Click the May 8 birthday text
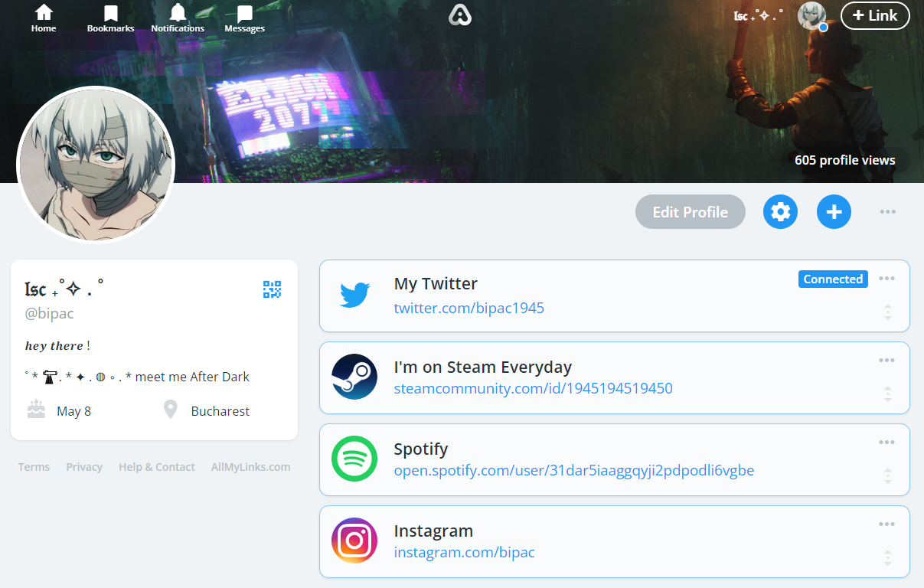This screenshot has width=924, height=588. [x=73, y=411]
